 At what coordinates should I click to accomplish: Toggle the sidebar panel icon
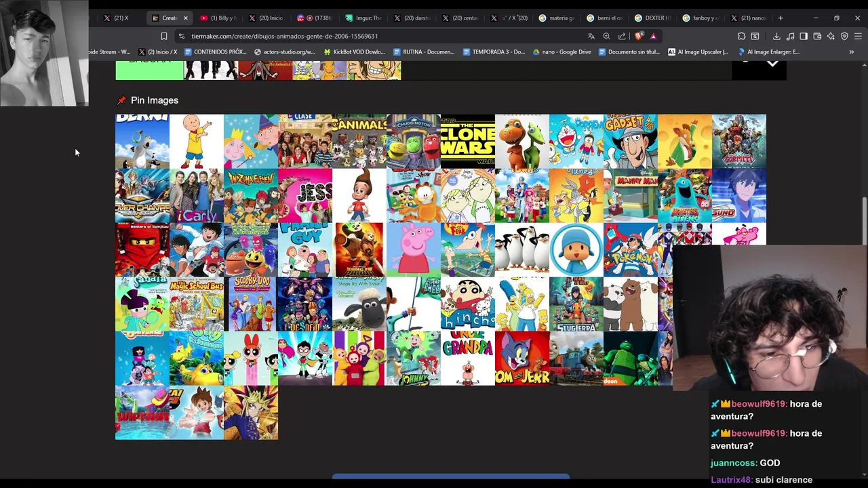(804, 36)
